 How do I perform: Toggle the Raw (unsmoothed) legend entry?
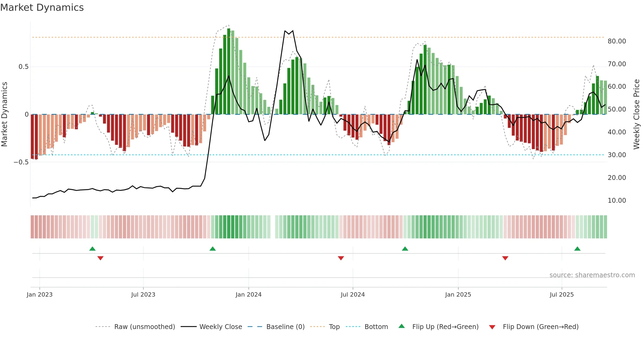pyautogui.click(x=135, y=327)
